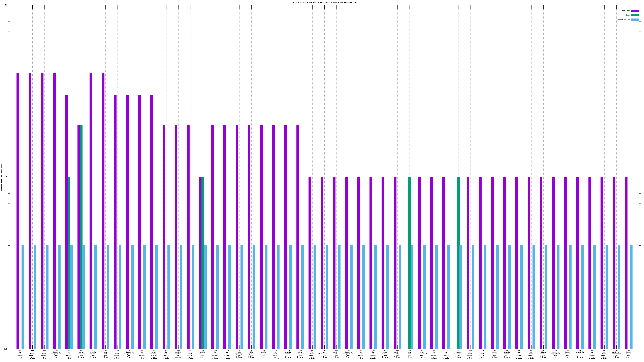The height and width of the screenshot is (362, 644).
Task: Click the Message Count or Spam Score axis label
Action: (1, 177)
